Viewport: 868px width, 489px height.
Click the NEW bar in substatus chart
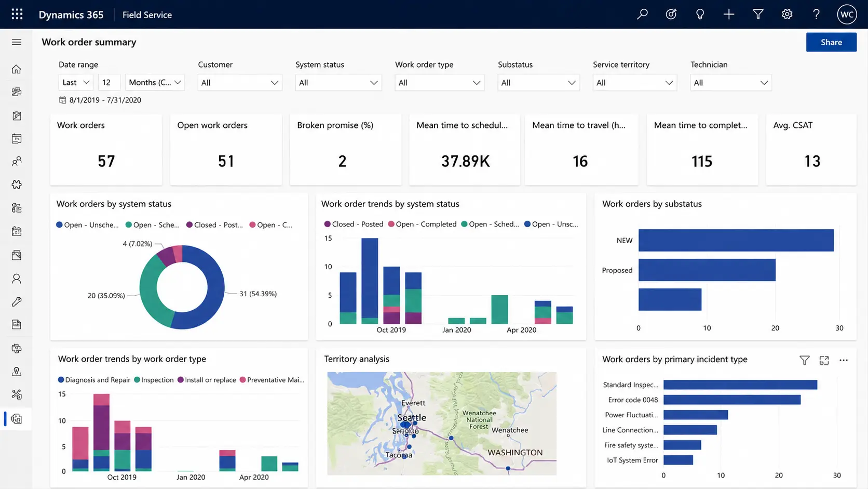736,240
